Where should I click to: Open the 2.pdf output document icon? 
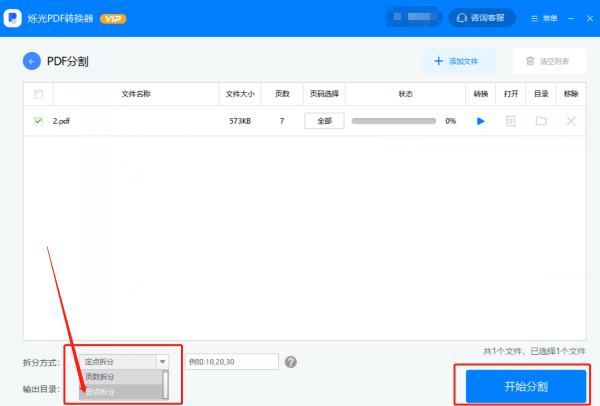click(x=510, y=121)
